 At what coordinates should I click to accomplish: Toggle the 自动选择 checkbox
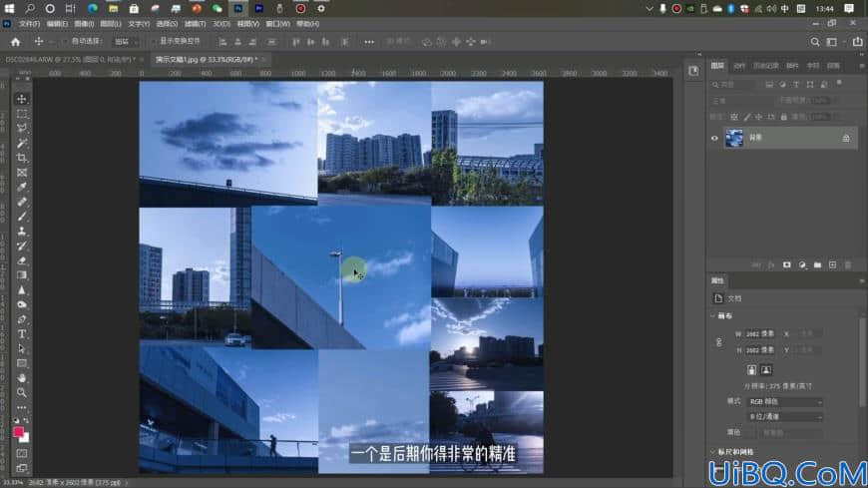click(x=65, y=42)
